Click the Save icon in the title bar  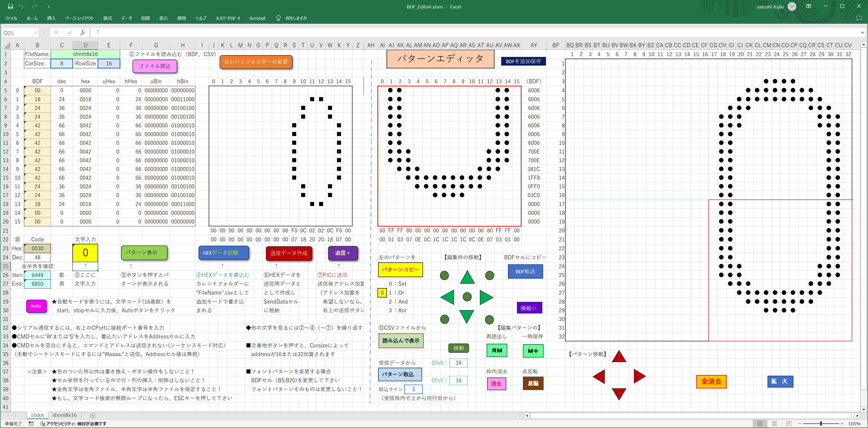click(x=10, y=6)
